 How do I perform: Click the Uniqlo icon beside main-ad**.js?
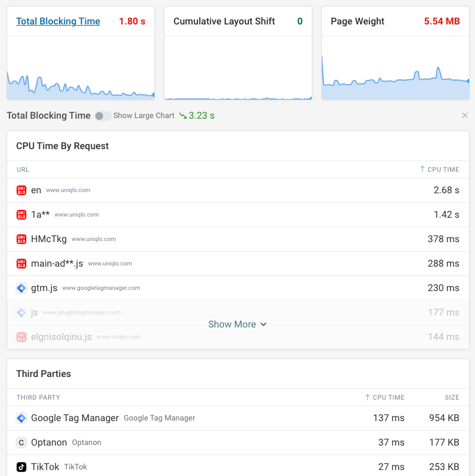[21, 264]
